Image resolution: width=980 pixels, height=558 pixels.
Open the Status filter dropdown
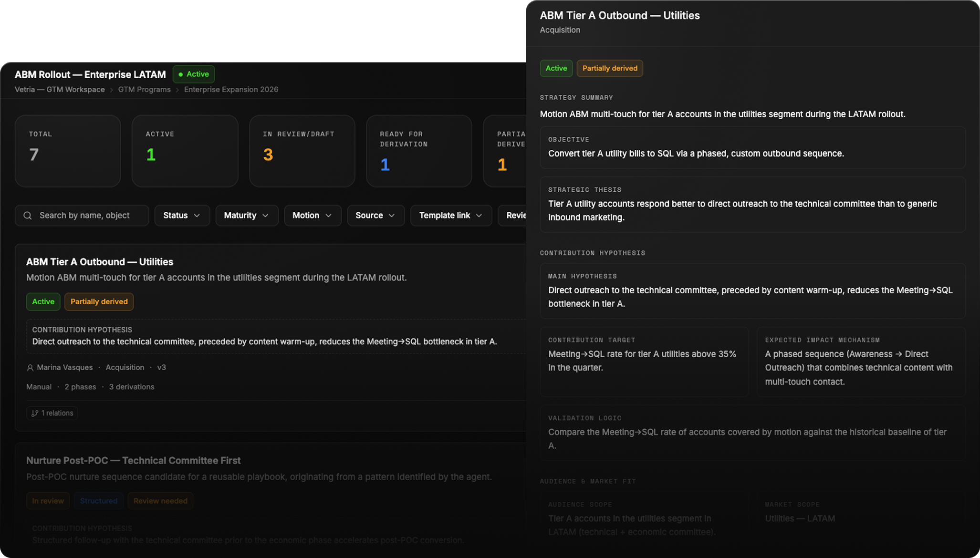coord(182,216)
